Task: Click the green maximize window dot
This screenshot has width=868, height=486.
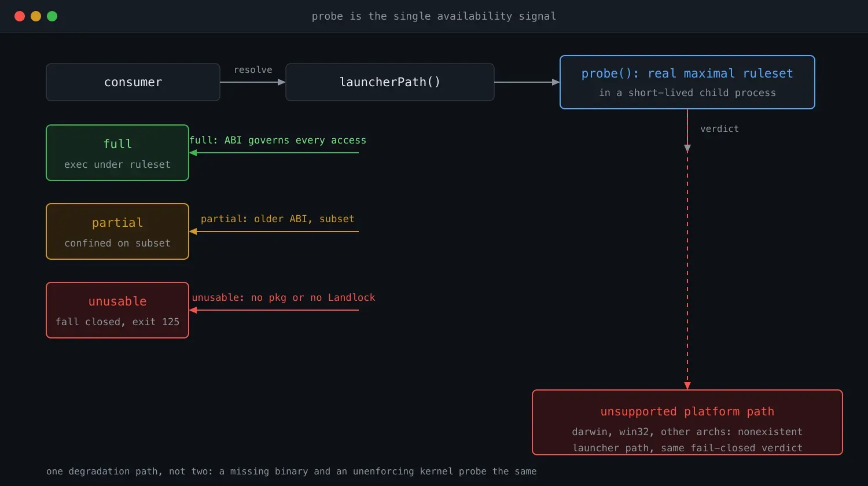Action: point(52,16)
